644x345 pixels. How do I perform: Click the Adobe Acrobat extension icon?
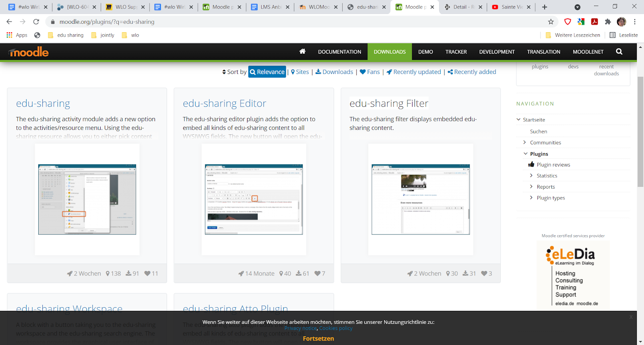[594, 22]
